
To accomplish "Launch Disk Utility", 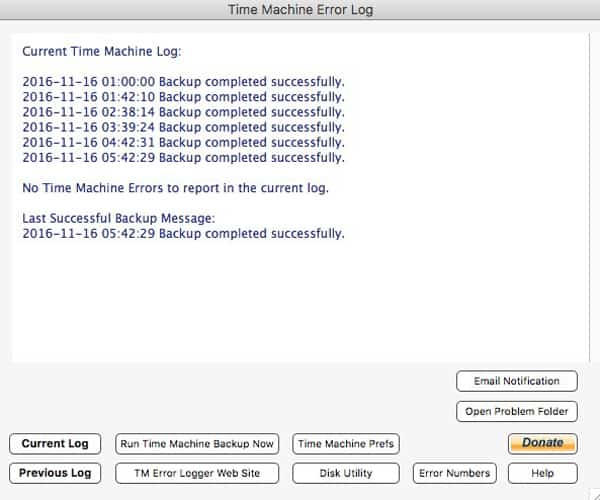I will [x=346, y=473].
